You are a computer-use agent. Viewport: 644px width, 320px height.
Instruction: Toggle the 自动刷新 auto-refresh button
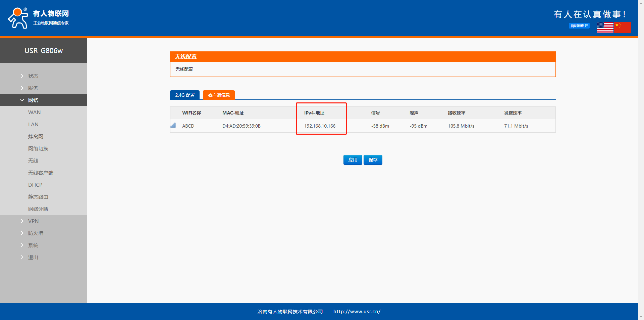pos(579,26)
